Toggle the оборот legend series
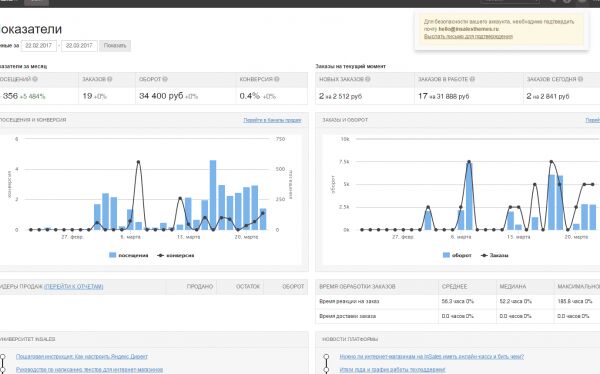Image resolution: width=600 pixels, height=374 pixels. coord(457,255)
